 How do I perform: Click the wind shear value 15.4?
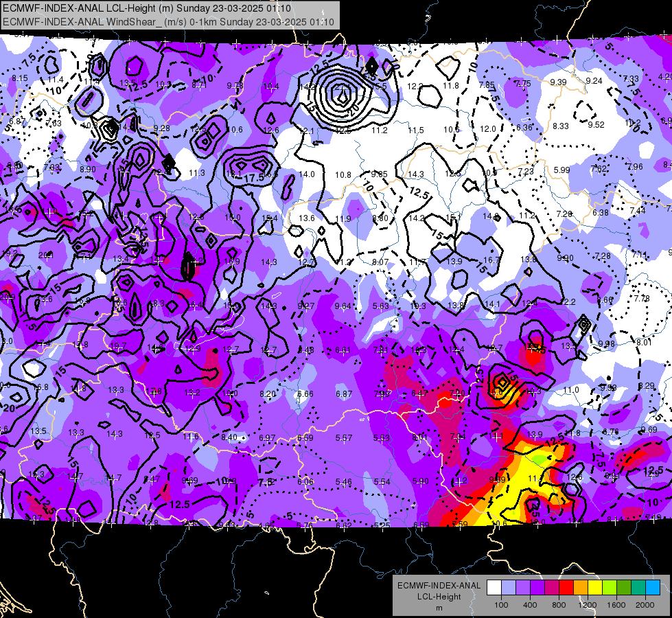(270, 218)
